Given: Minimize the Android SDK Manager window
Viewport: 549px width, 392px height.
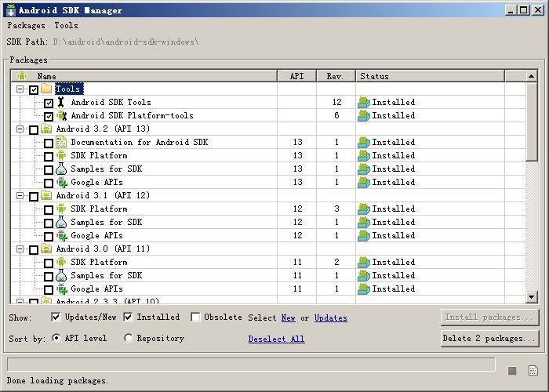Looking at the screenshot, I should point(511,10).
